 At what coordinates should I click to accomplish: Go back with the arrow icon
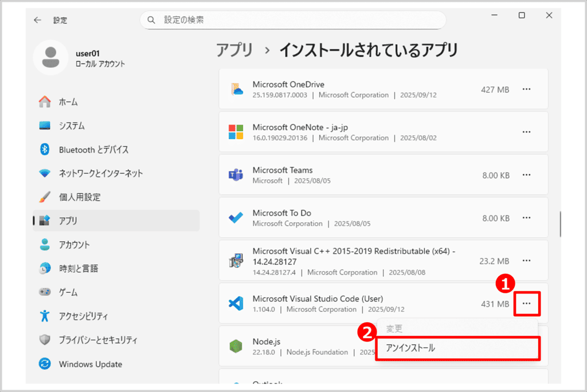(x=37, y=20)
